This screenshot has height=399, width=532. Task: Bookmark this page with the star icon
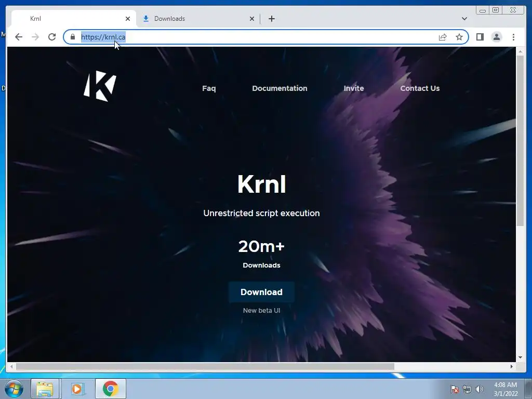[x=459, y=37]
